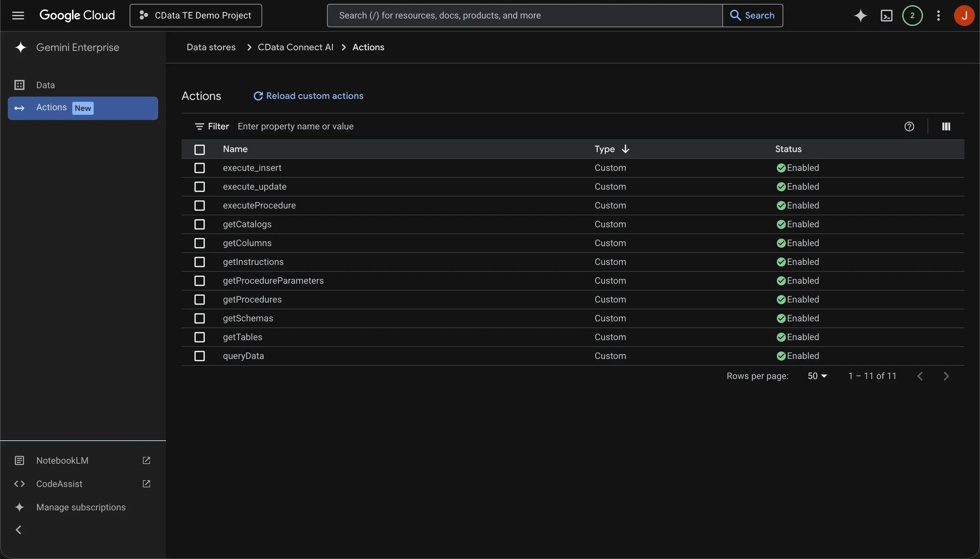Click Enabled status for getColumns
The width and height of the screenshot is (980, 559).
coord(798,243)
